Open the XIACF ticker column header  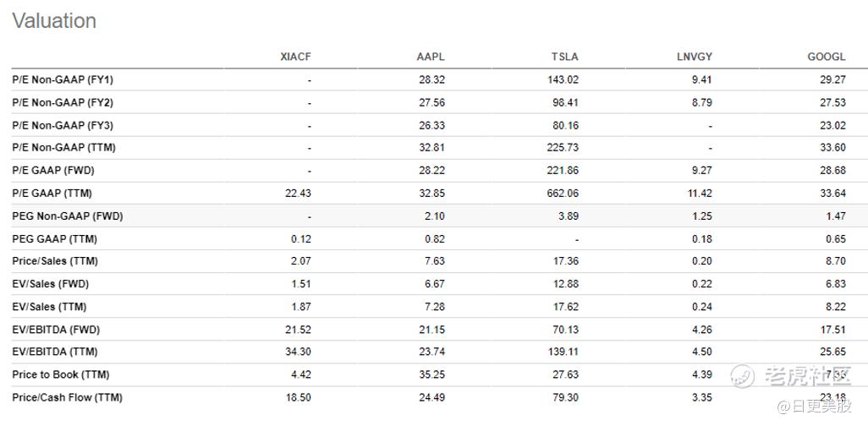pos(296,57)
